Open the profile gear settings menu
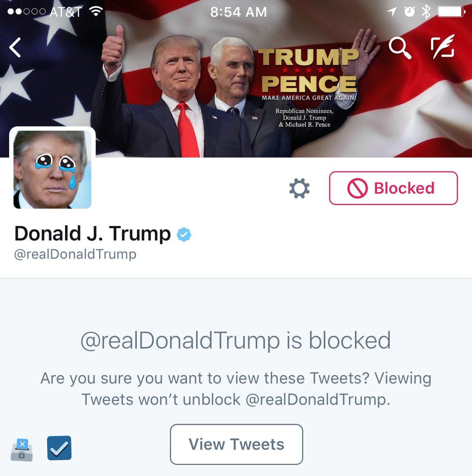Screen dimensions: 472x476 (x=299, y=188)
